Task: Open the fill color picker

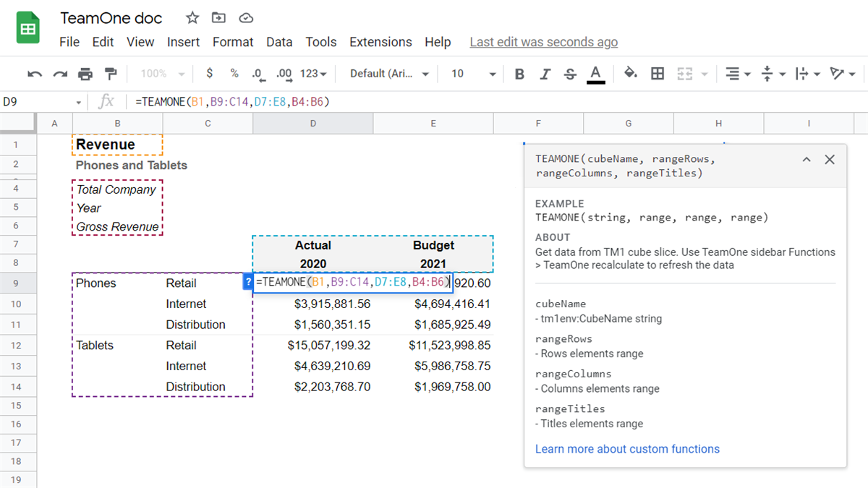Action: [630, 74]
